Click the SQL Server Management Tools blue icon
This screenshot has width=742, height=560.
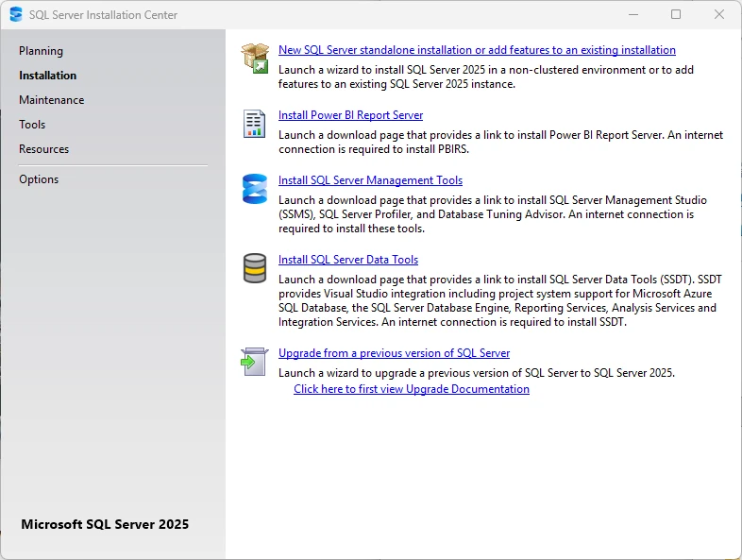coord(255,189)
